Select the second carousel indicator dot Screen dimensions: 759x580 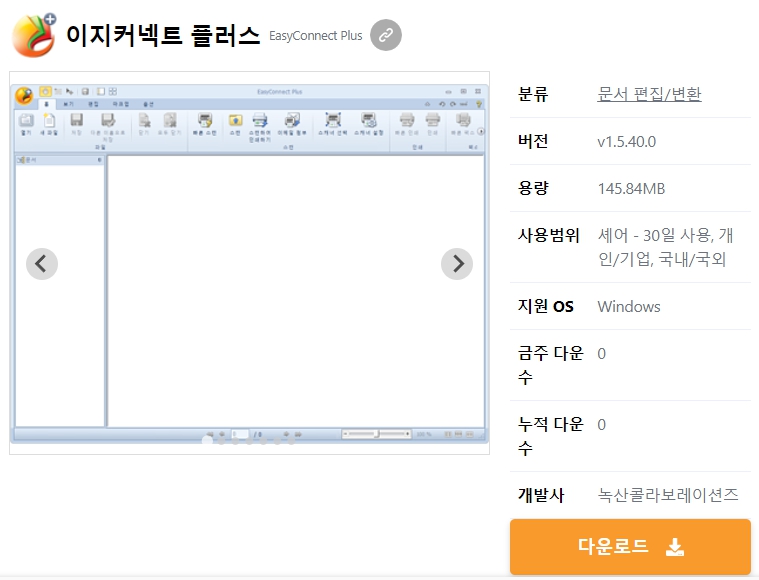(221, 441)
